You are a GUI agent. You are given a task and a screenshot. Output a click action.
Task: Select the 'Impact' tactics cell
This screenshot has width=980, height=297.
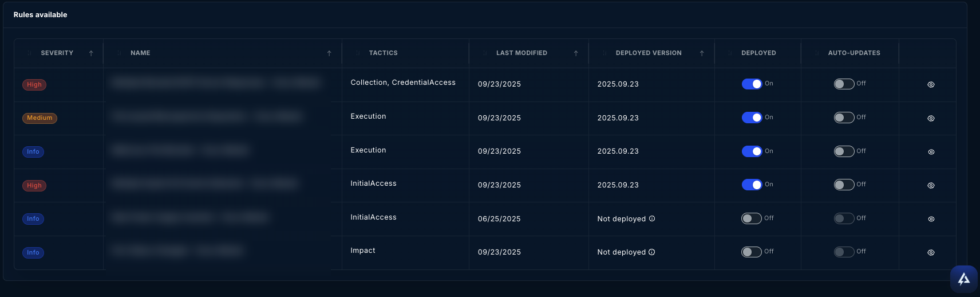click(x=363, y=251)
